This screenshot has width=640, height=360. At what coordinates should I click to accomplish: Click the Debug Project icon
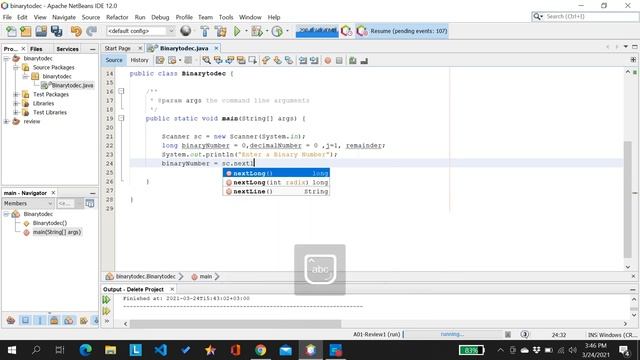[257, 31]
